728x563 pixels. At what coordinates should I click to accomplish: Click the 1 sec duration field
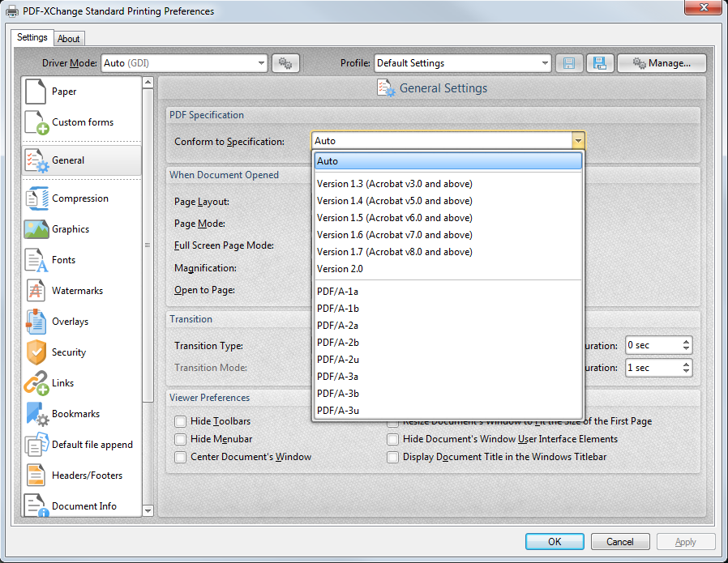[653, 368]
